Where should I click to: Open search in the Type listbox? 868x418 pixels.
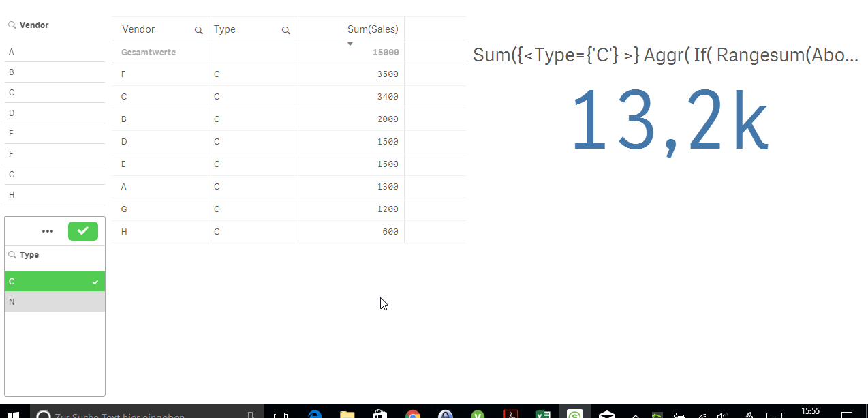coord(12,255)
